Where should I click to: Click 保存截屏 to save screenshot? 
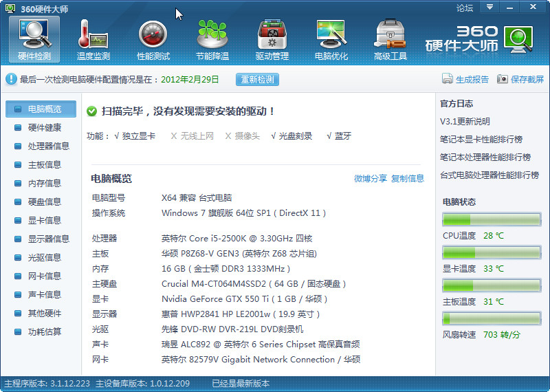tap(527, 79)
